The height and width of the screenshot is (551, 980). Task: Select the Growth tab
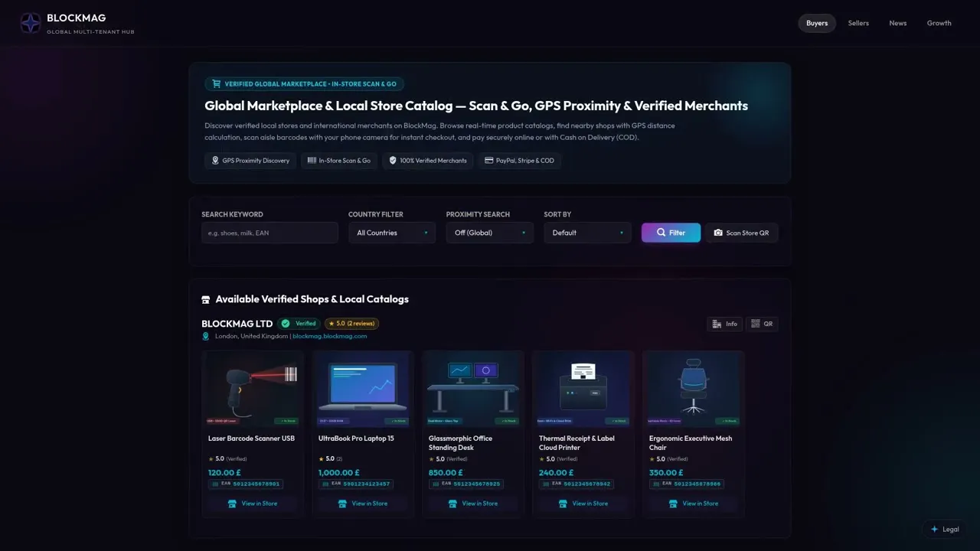pyautogui.click(x=939, y=23)
